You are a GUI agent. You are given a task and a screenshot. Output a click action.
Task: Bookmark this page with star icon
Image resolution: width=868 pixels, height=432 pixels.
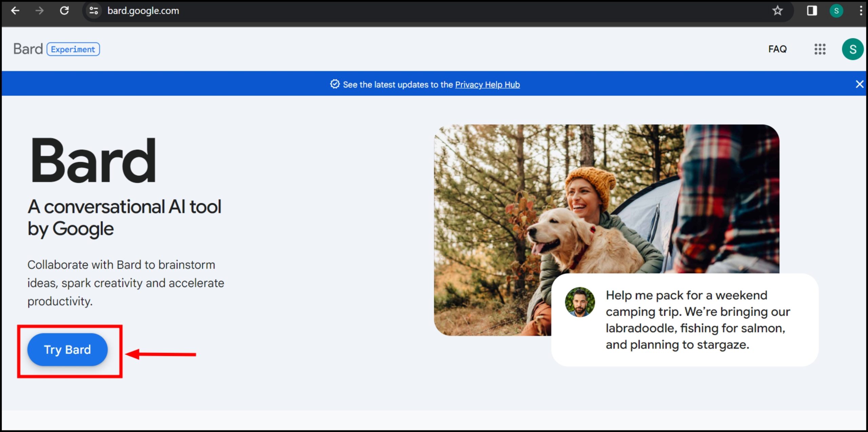[777, 11]
